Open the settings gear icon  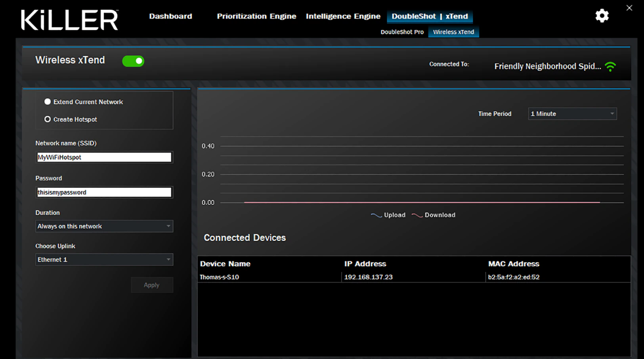coord(602,15)
